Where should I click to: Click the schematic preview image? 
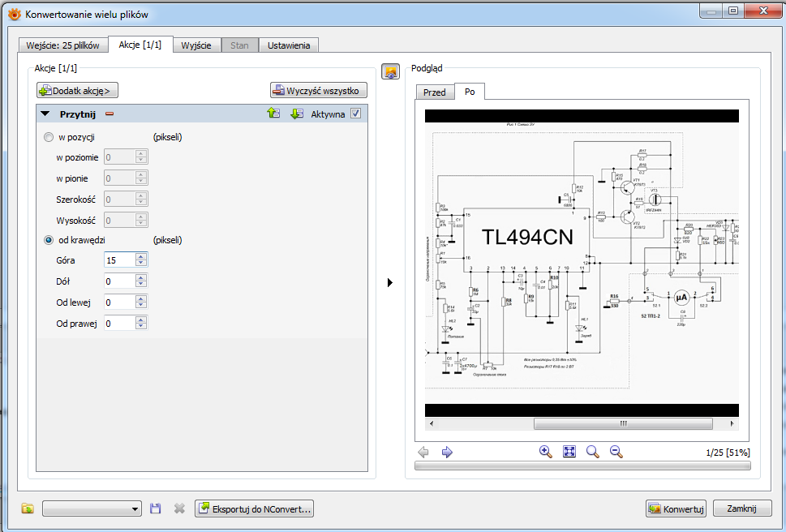[582, 263]
